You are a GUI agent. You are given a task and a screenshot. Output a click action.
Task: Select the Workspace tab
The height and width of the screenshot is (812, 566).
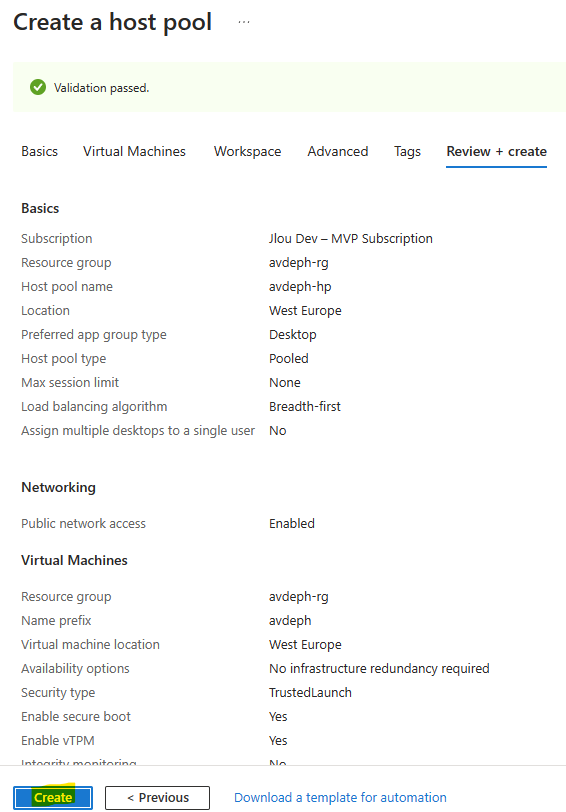coord(248,151)
